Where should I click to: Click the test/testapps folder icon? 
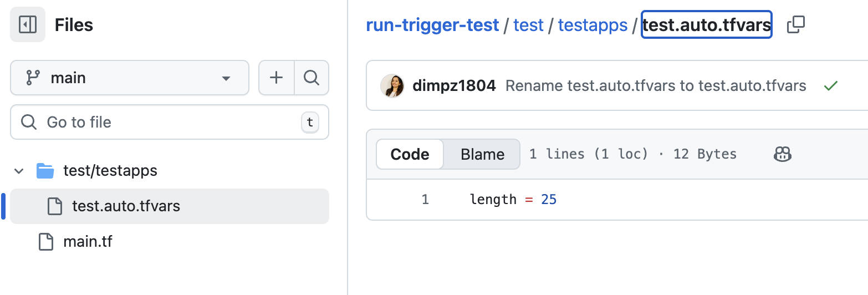[x=45, y=171]
